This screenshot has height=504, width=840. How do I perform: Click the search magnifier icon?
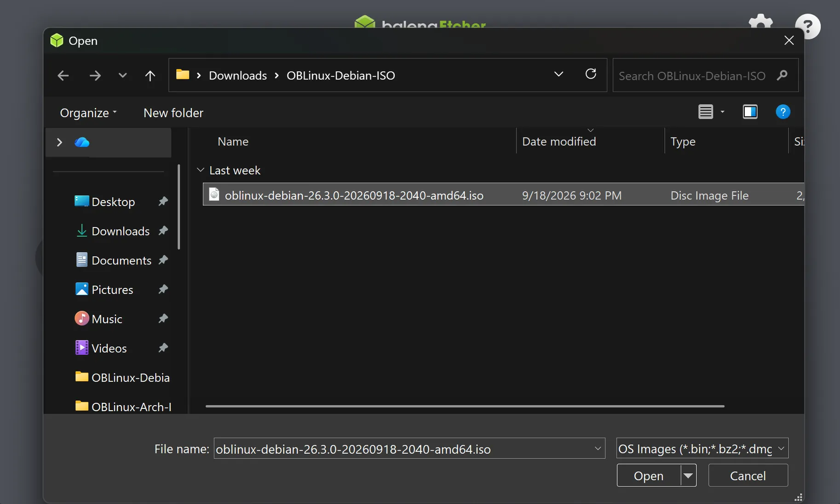coord(782,75)
